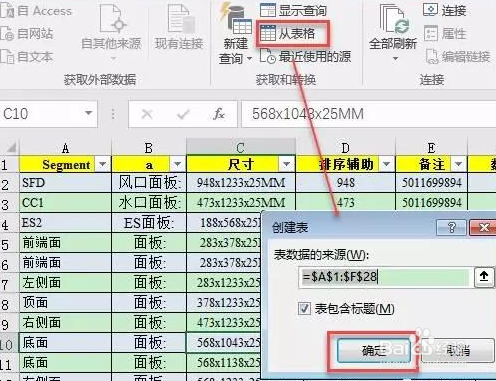Open 属性 properties
Screen dimensions: 496x381
(445, 33)
